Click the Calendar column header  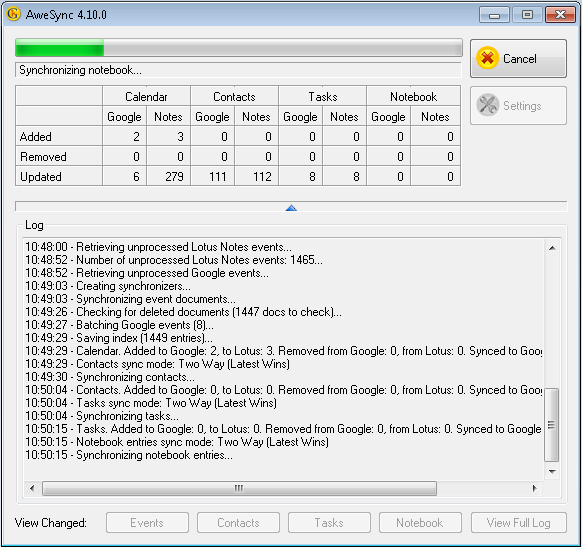click(146, 96)
